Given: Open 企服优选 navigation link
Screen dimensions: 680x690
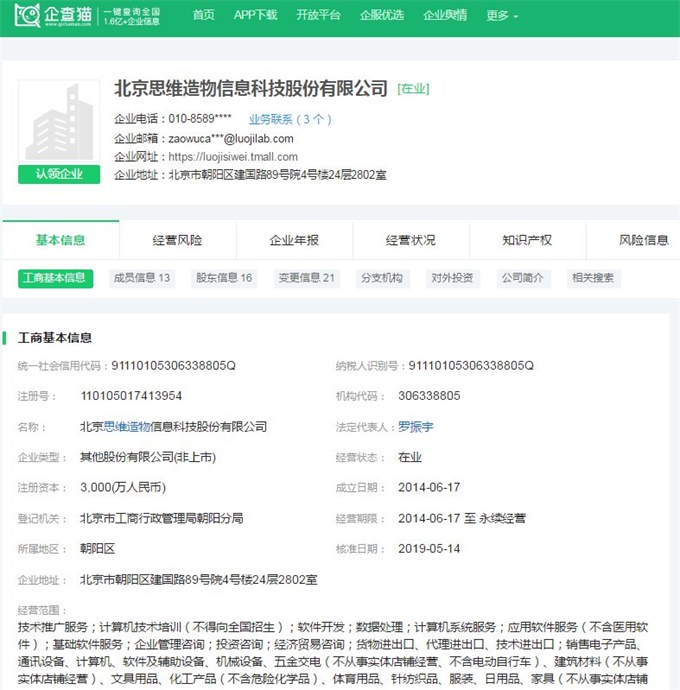Looking at the screenshot, I should 382,15.
